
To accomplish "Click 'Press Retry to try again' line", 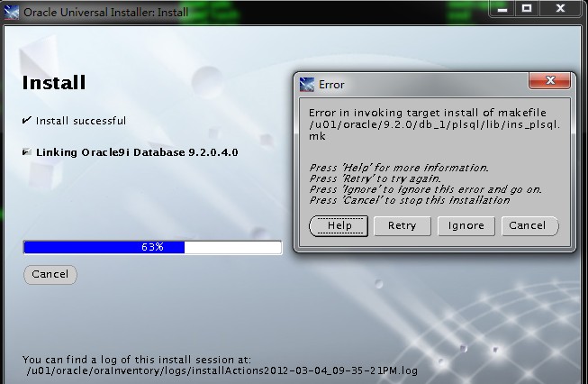I will 375,178.
